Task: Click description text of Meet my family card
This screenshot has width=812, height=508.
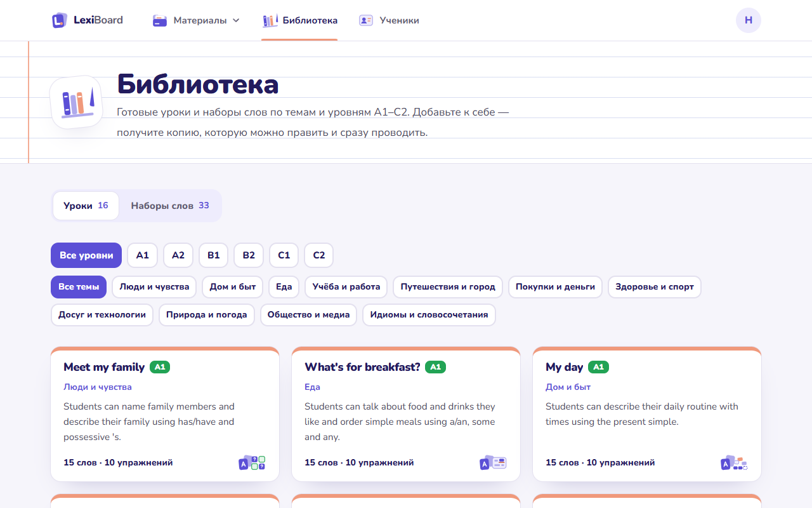Action: [x=149, y=422]
